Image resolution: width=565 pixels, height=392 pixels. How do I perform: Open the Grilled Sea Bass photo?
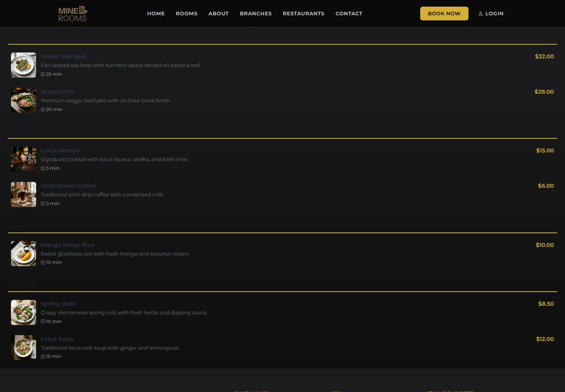tap(24, 65)
